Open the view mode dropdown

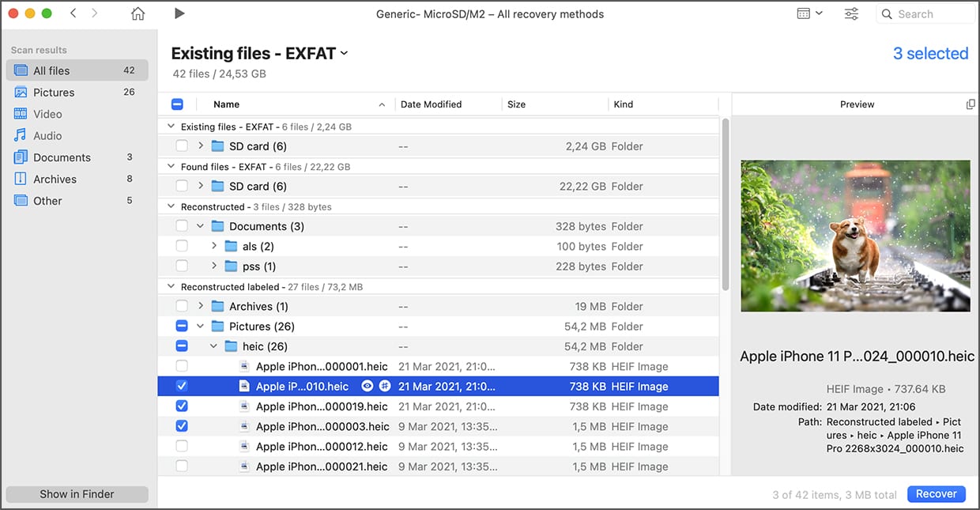(810, 13)
